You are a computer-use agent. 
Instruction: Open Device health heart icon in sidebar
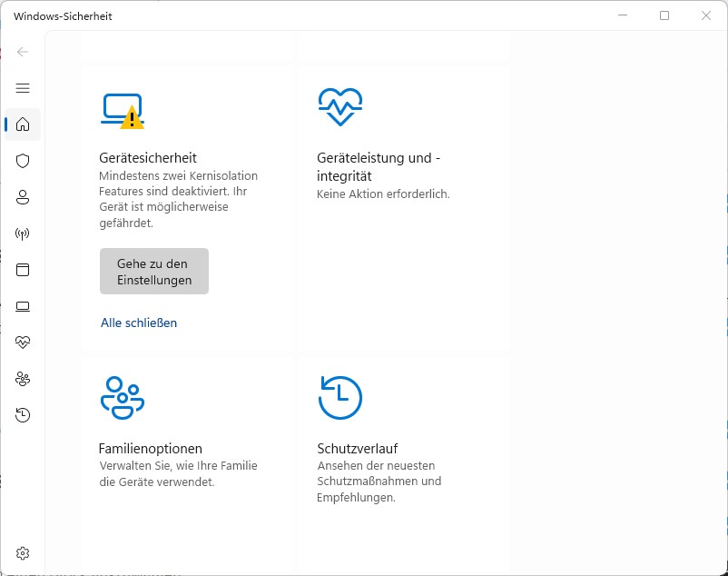coord(23,343)
